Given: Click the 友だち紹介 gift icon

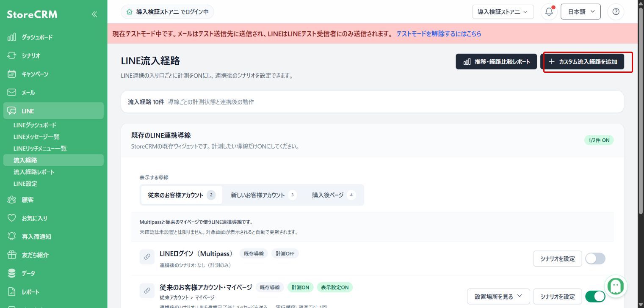Looking at the screenshot, I should click(12, 255).
